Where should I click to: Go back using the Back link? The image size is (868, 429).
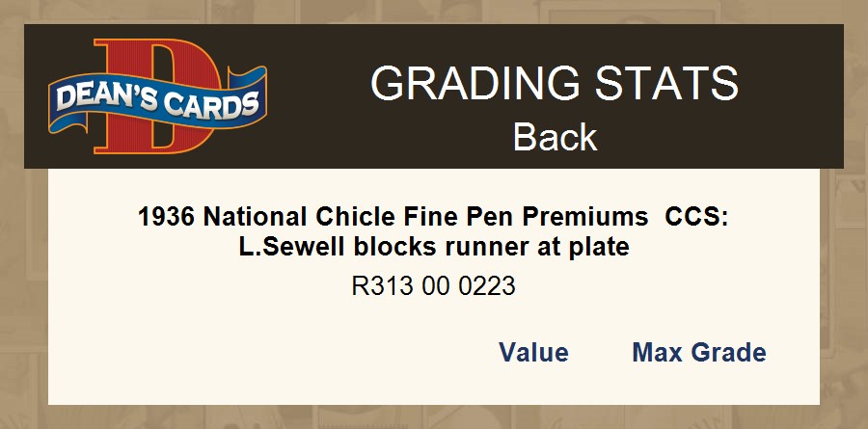tap(555, 137)
